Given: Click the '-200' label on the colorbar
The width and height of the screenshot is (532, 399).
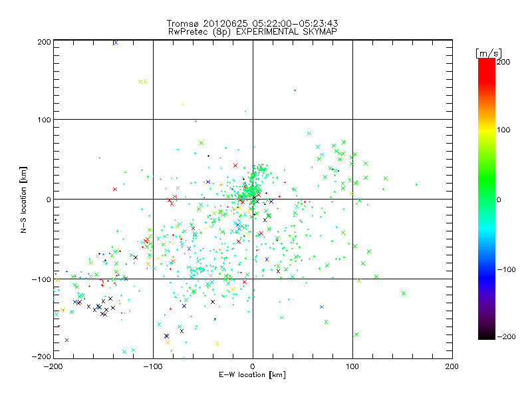Looking at the screenshot, I should 506,336.
